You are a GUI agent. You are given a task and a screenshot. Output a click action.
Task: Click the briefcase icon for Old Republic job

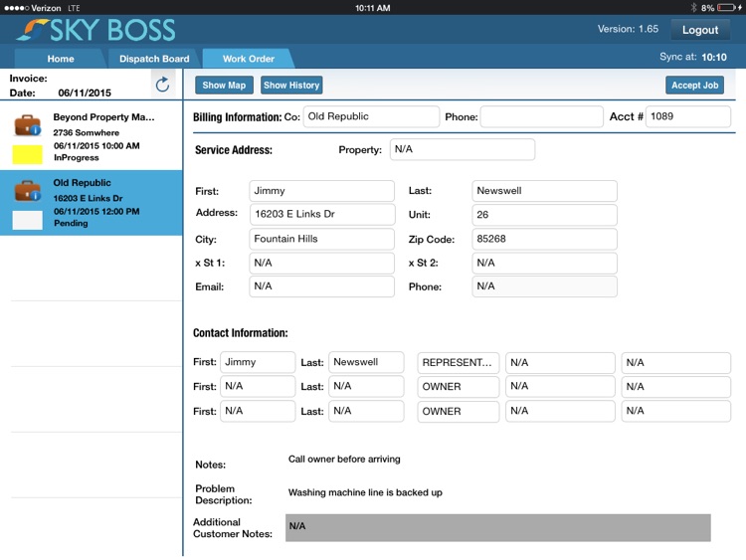27,190
